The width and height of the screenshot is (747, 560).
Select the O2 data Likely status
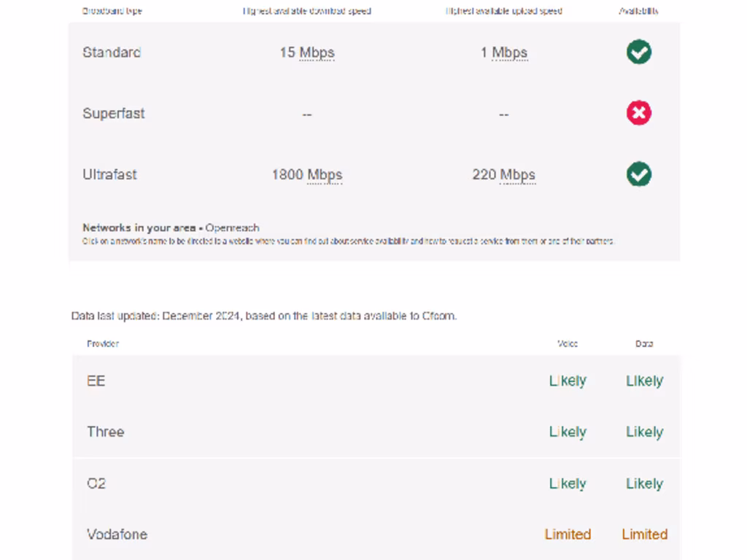[644, 483]
